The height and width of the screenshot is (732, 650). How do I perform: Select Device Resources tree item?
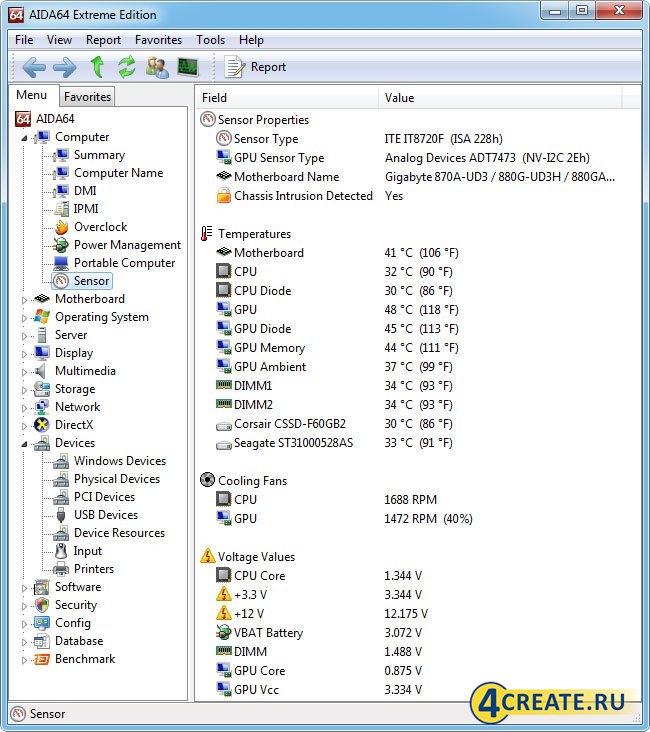[x=120, y=533]
